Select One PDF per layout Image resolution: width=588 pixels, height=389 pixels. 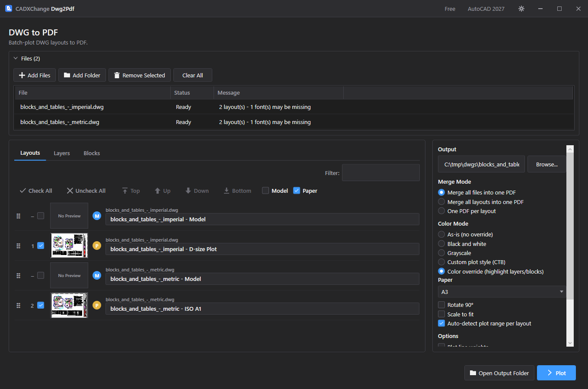point(441,211)
